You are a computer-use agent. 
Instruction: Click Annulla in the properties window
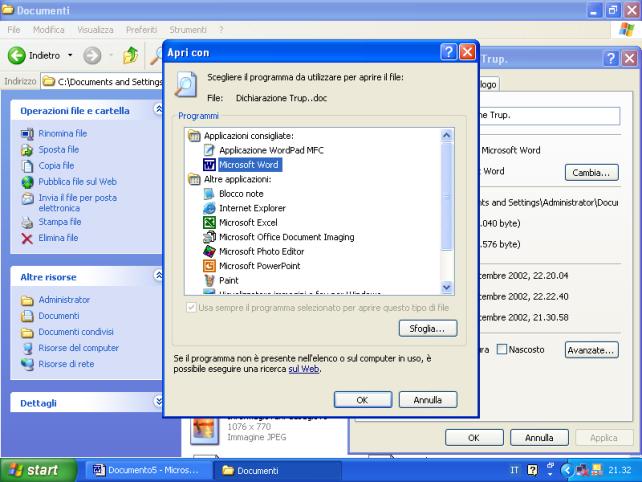tap(539, 438)
